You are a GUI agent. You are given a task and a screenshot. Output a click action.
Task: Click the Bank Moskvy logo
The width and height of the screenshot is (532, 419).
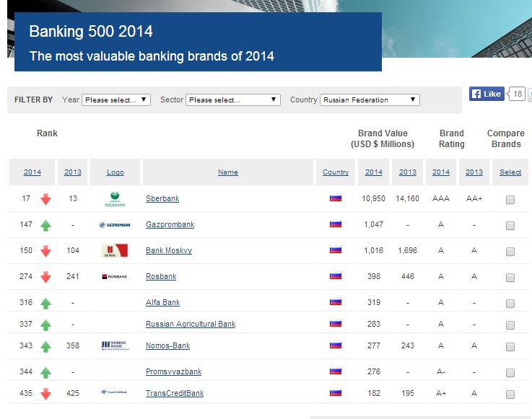pyautogui.click(x=115, y=250)
